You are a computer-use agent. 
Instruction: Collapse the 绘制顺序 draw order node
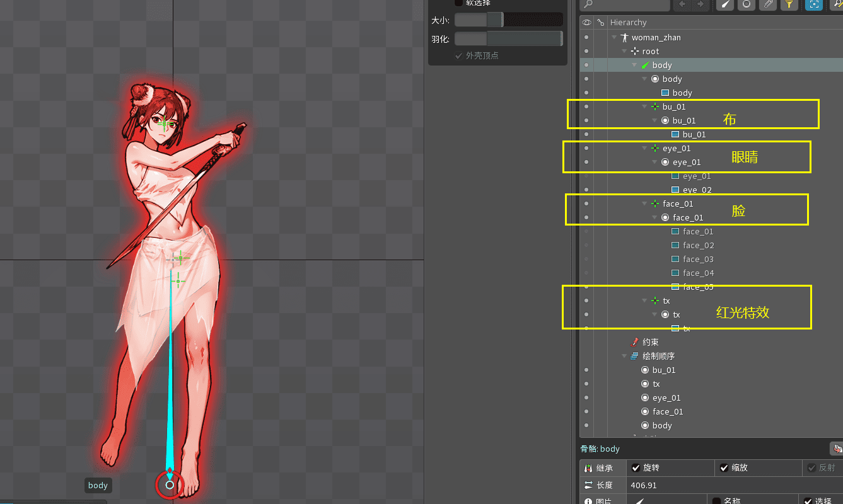(624, 356)
